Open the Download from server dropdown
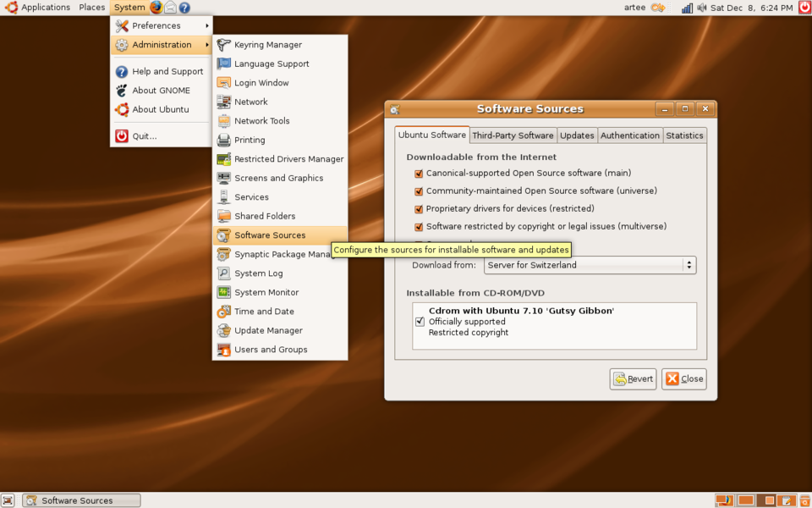812x508 pixels. click(x=590, y=265)
